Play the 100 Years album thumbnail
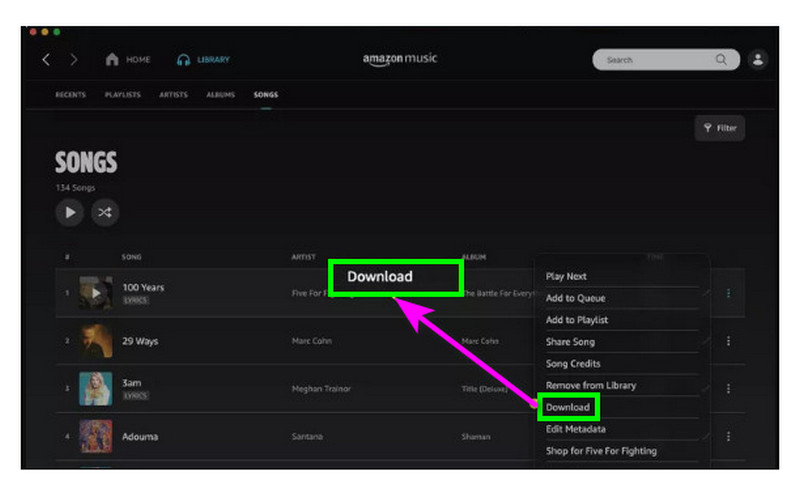The width and height of the screenshot is (800, 493). click(x=96, y=293)
